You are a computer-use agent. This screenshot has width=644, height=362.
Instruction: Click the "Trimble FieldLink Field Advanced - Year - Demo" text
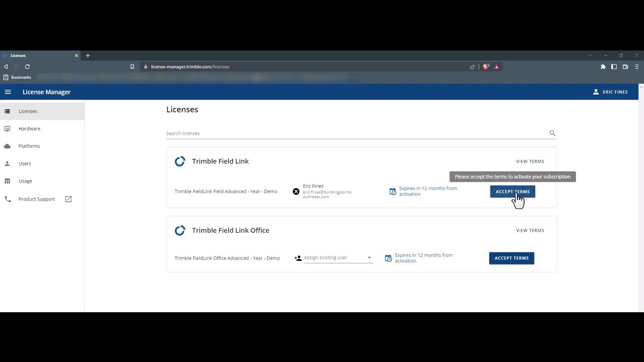tap(226, 192)
